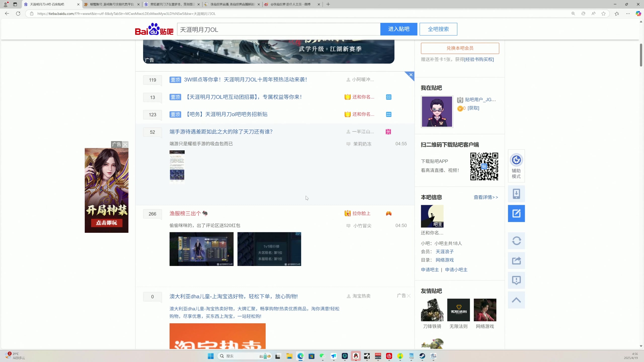Switch to the 诛仙世界 微博 tab
Viewport: 644px width, 362px height.
point(292,4)
